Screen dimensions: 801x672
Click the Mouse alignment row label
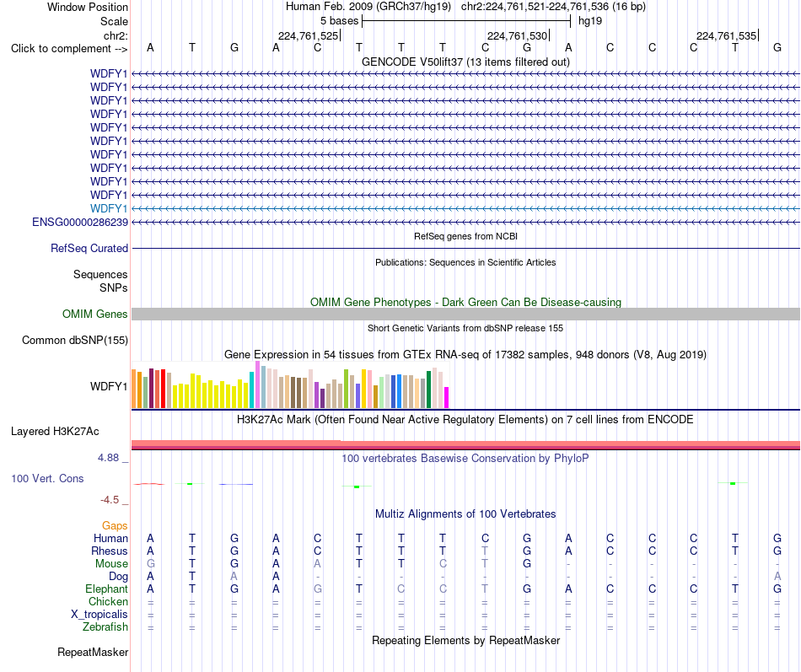pyautogui.click(x=111, y=564)
